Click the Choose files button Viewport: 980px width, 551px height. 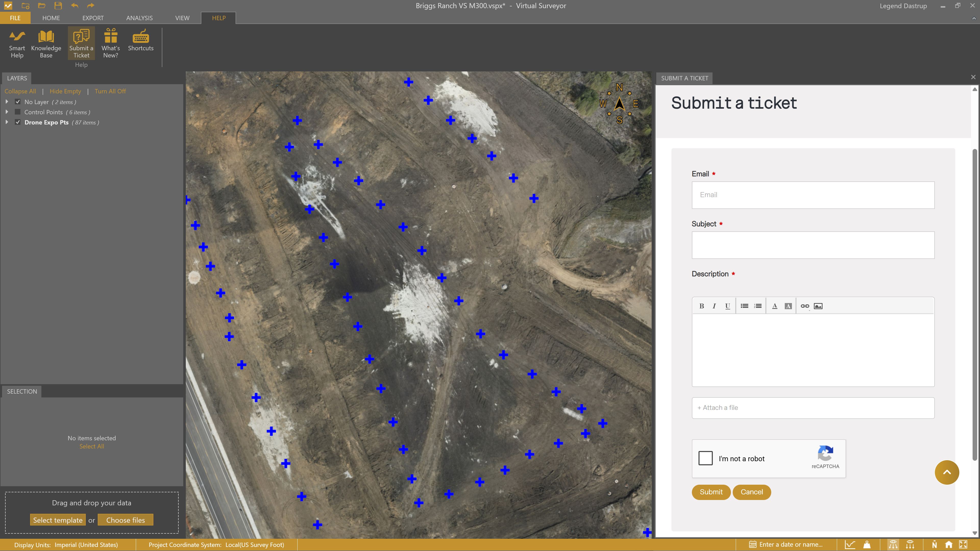click(126, 520)
